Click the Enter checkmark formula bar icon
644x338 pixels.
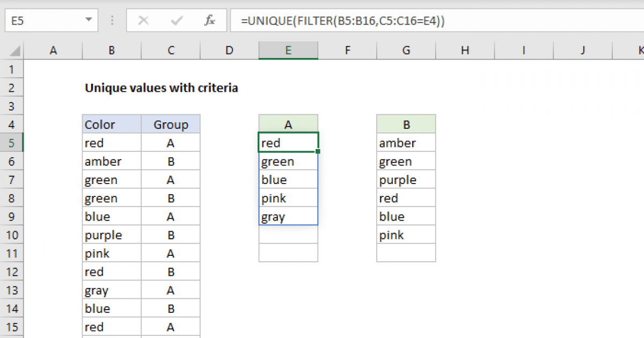(x=177, y=21)
